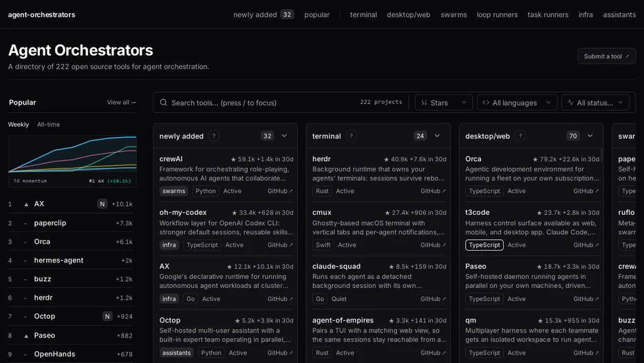Click the code brackets icon in languages filter
The image size is (644, 363).
point(486,103)
